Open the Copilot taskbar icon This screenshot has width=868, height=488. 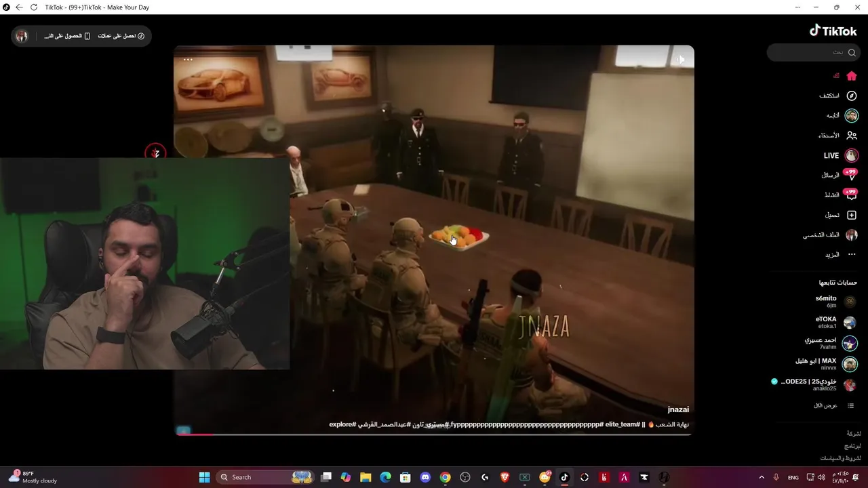pos(346,477)
